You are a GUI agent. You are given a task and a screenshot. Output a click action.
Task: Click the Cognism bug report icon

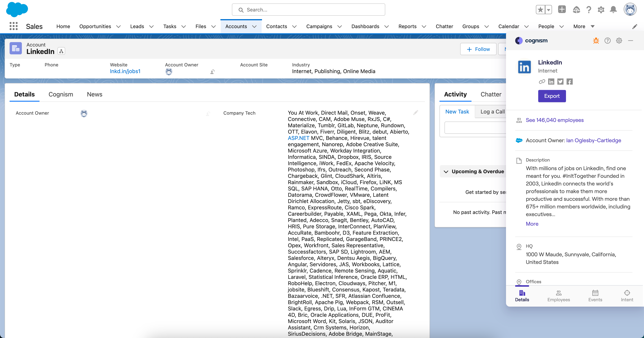pyautogui.click(x=596, y=40)
